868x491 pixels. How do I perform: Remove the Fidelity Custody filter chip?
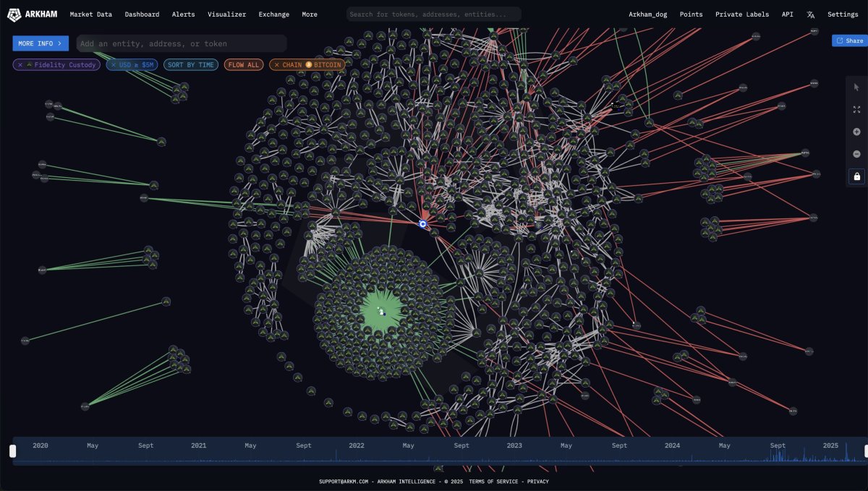tap(20, 65)
